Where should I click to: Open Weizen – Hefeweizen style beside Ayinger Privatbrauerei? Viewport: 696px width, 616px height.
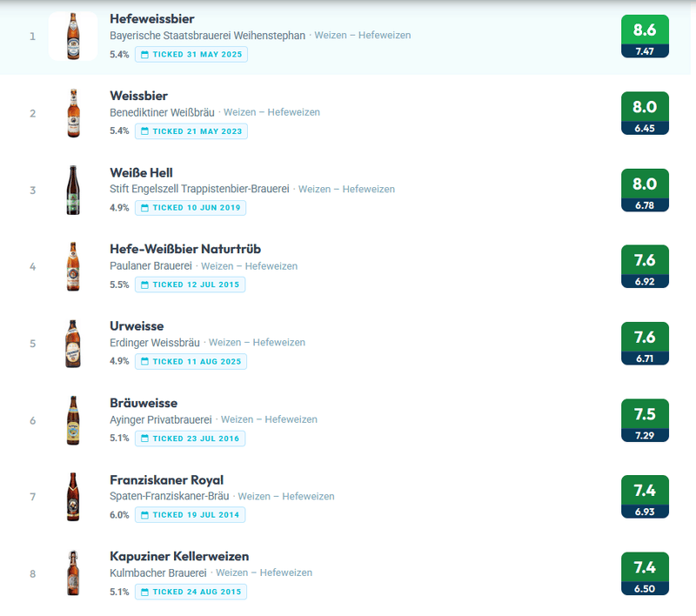click(x=269, y=419)
